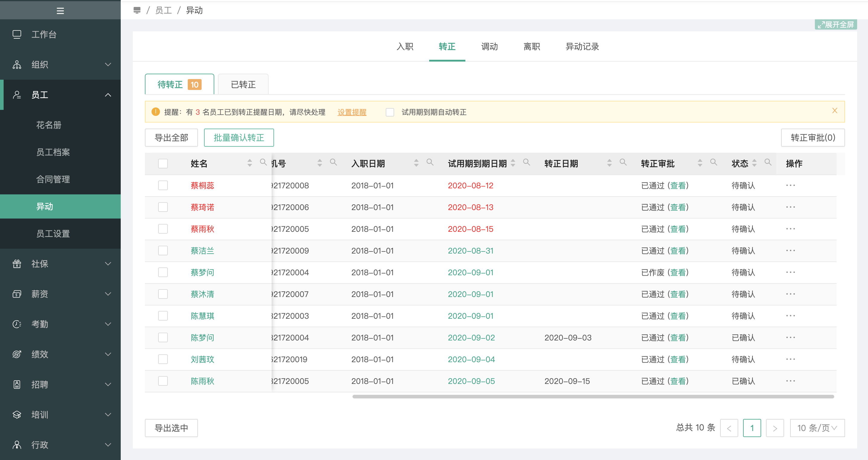Expand the 组织 sidebar menu

tap(108, 65)
